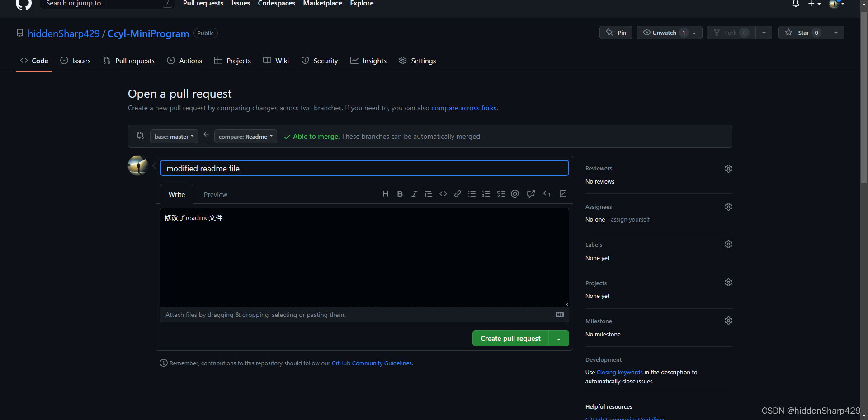
Task: Open Marketplace in top navigation
Action: [322, 4]
